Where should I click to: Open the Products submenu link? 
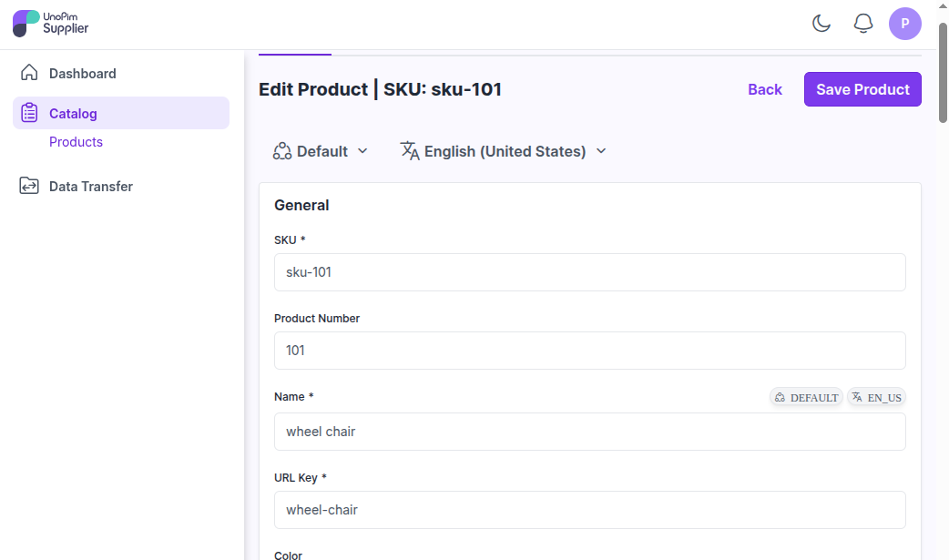point(76,142)
